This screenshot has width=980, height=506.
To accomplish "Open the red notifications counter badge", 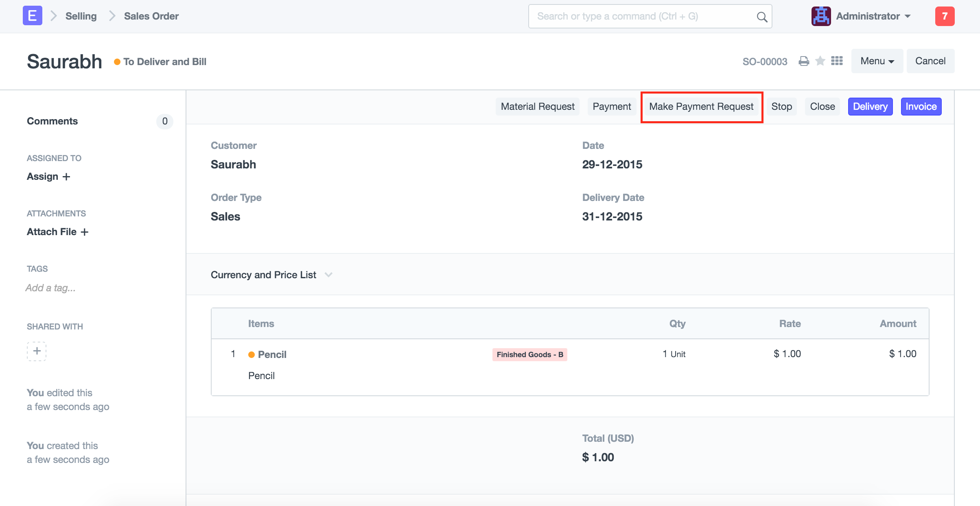I will coord(945,16).
